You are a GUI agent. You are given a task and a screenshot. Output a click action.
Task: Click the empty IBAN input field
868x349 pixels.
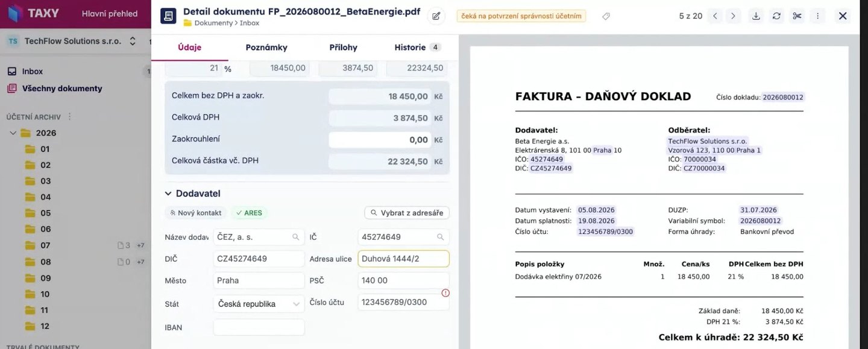(x=259, y=327)
